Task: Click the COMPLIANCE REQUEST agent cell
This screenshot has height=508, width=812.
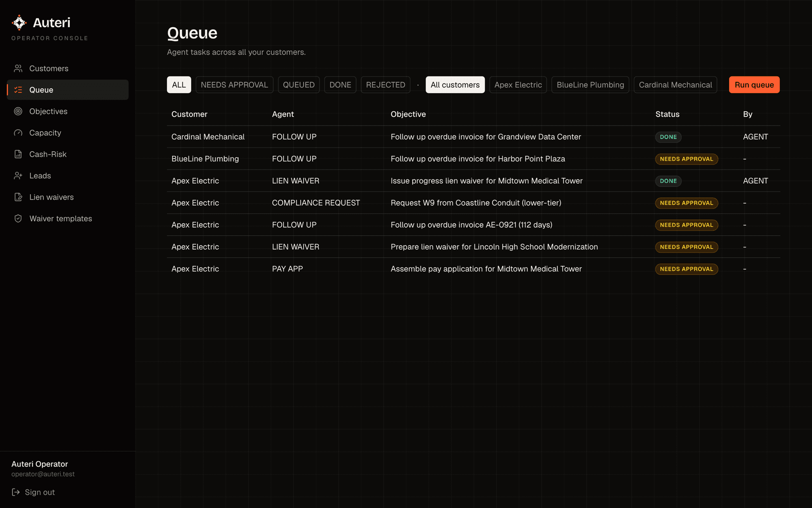Action: pyautogui.click(x=316, y=203)
